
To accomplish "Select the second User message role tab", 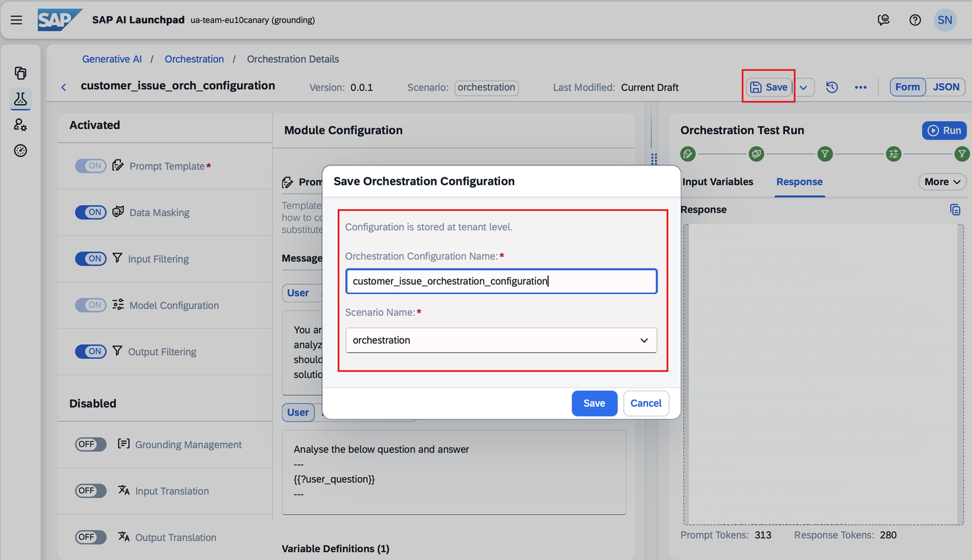I will click(x=298, y=412).
